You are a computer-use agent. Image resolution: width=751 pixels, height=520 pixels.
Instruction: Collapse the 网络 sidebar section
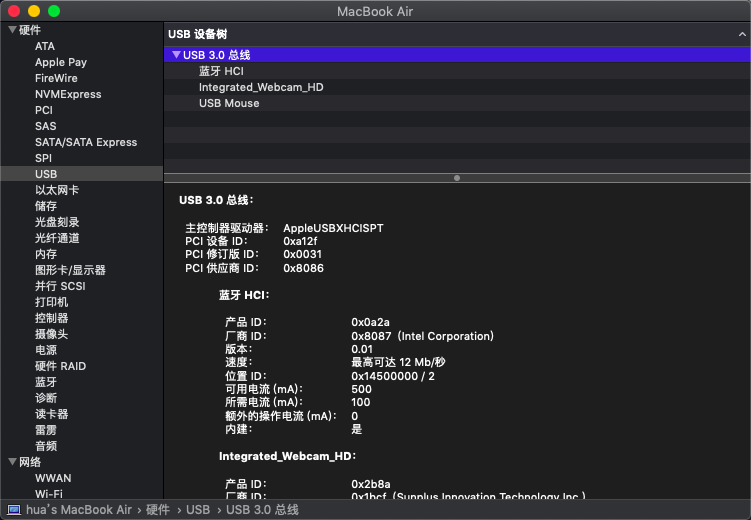pyautogui.click(x=12, y=462)
